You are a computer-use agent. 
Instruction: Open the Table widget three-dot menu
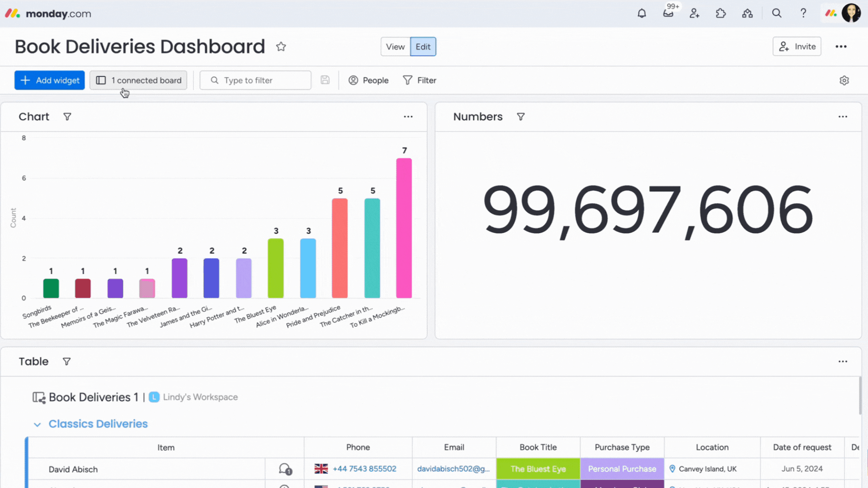tap(843, 361)
